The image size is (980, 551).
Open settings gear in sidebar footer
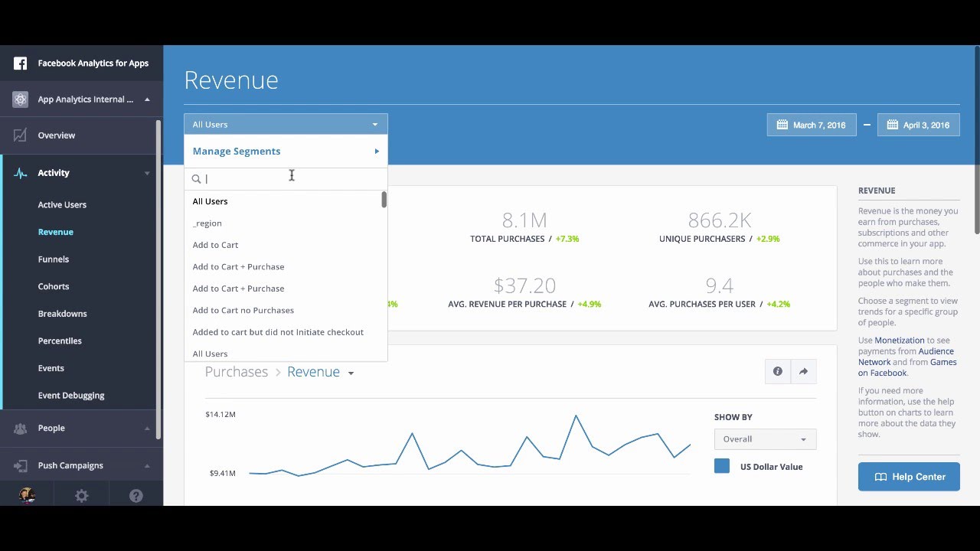click(x=82, y=496)
